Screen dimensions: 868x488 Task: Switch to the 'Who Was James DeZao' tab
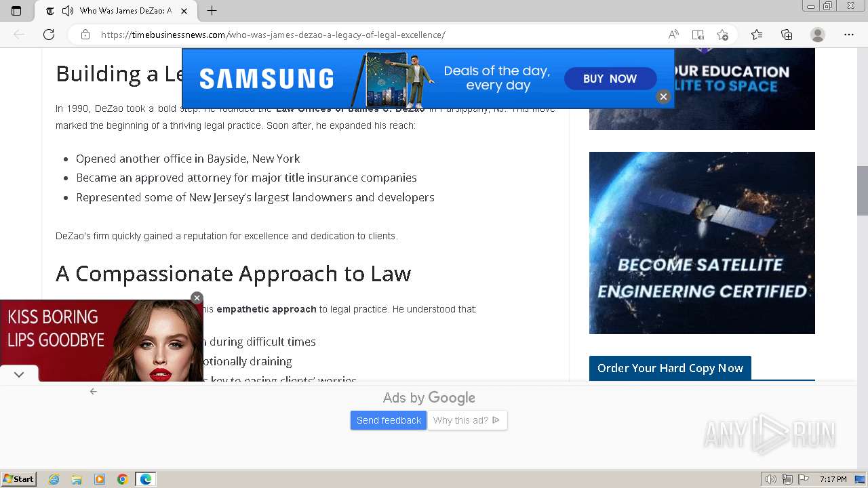coord(115,11)
